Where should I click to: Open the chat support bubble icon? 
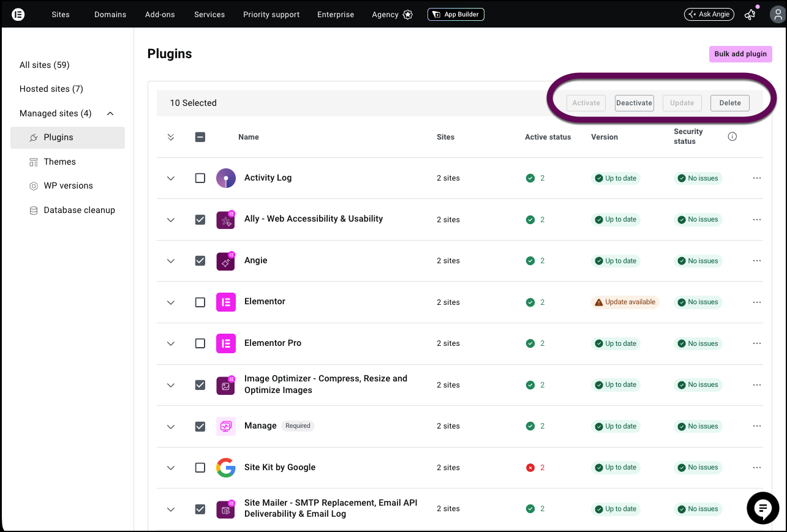763,508
